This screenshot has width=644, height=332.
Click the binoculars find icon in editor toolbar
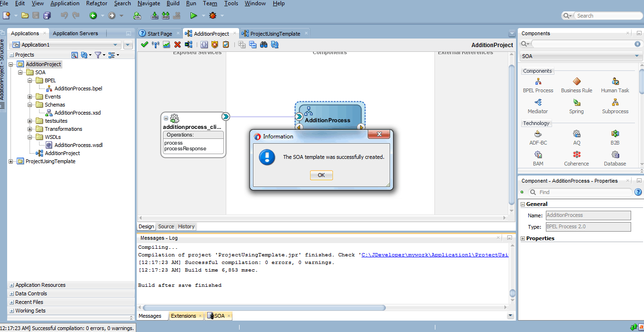[x=264, y=44]
